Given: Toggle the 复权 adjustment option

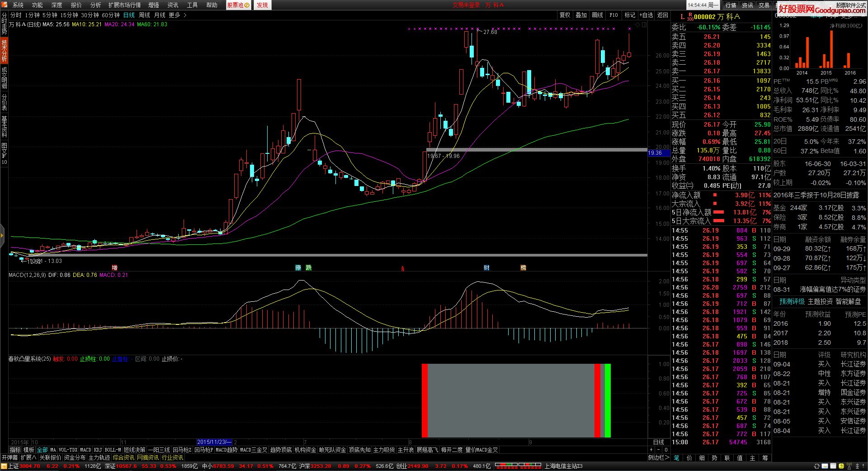Looking at the screenshot, I should pos(565,15).
